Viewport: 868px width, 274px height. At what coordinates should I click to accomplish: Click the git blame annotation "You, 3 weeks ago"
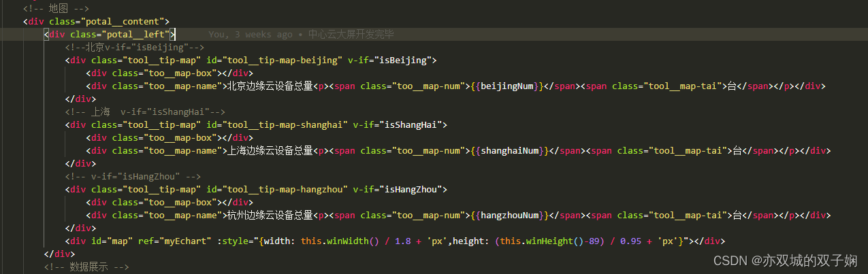pyautogui.click(x=250, y=34)
